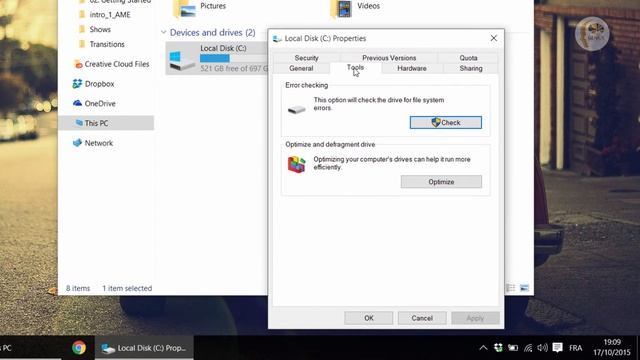
Task: Show hidden system tray icons
Action: tap(483, 348)
